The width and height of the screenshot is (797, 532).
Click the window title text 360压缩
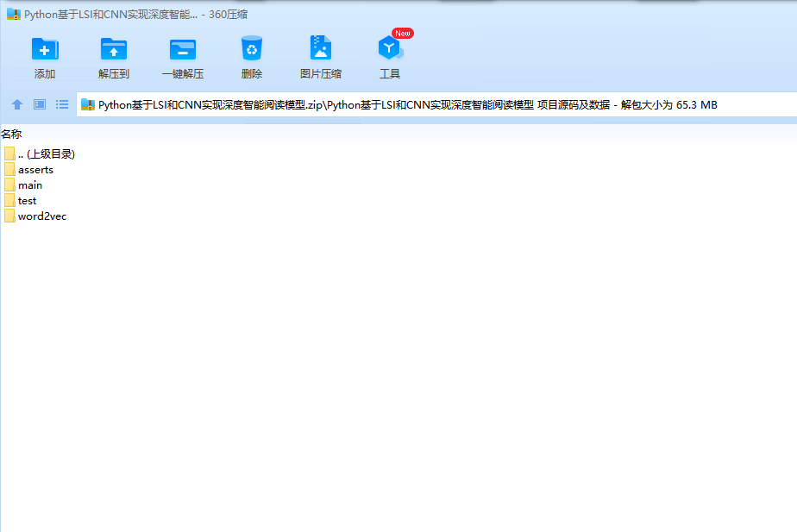[x=229, y=15]
